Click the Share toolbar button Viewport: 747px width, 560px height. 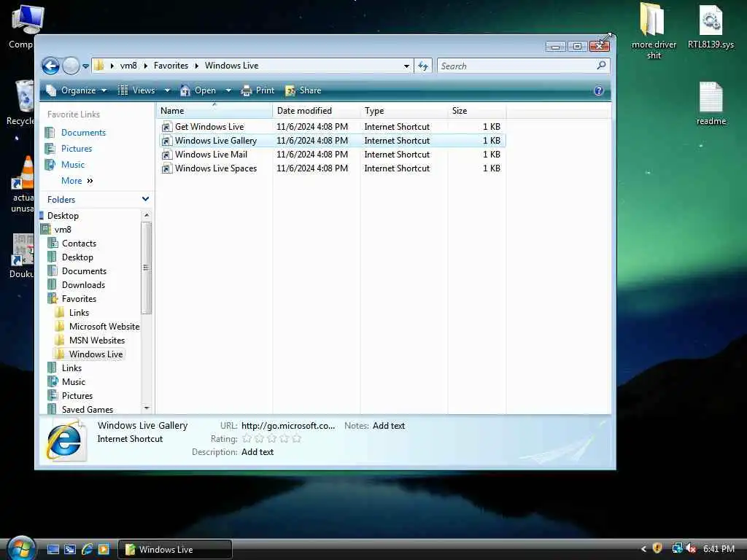coord(303,90)
